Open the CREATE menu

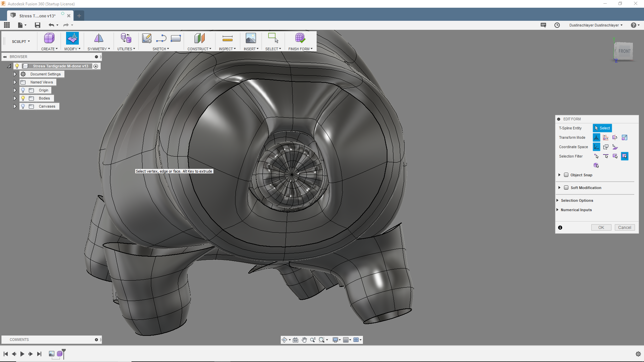click(49, 49)
